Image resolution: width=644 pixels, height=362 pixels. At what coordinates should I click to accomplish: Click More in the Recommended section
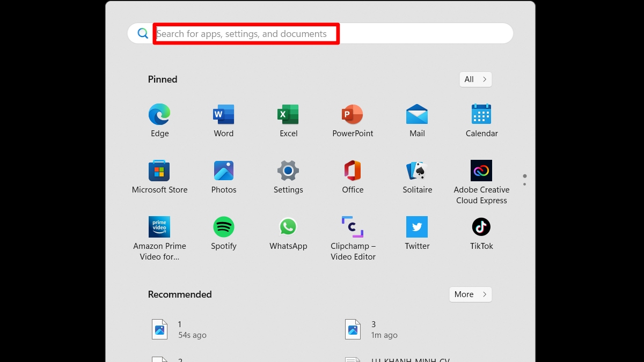point(471,294)
